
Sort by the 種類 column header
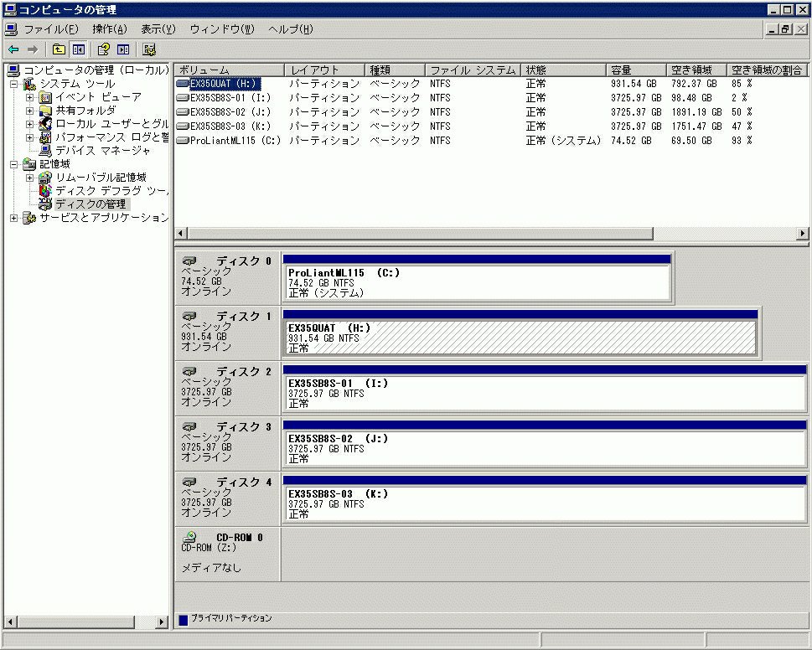tap(395, 70)
